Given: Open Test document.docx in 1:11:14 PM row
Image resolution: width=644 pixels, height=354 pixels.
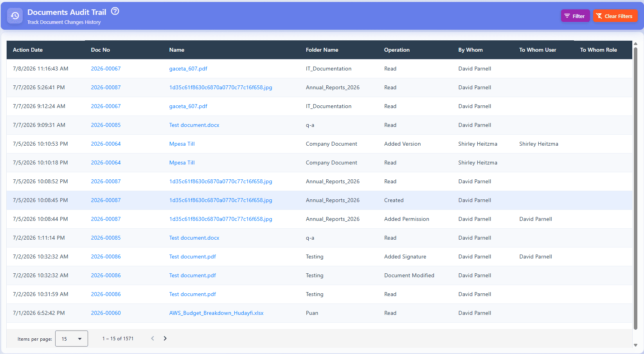Looking at the screenshot, I should (x=194, y=238).
